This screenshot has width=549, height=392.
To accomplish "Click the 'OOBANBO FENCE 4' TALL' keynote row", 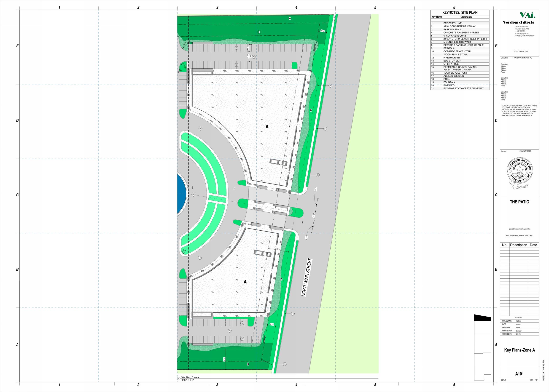I will pyautogui.click(x=460, y=51).
